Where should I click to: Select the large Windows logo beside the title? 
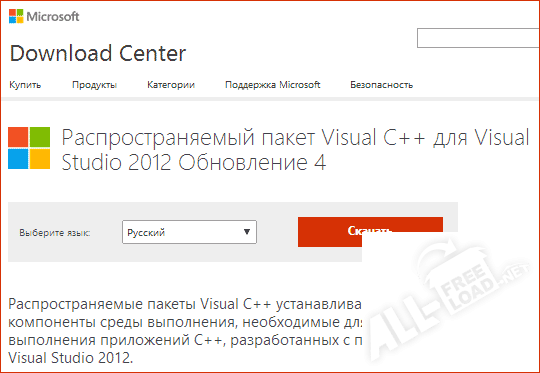pos(29,148)
